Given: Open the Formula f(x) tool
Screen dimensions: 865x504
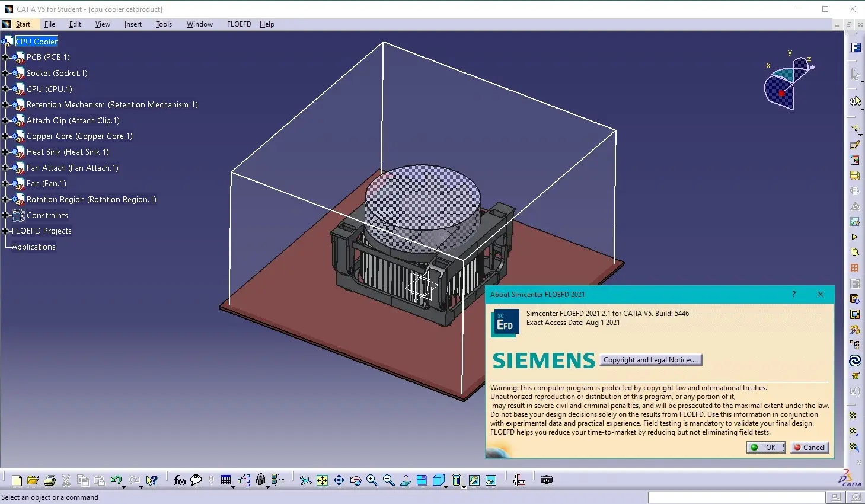Looking at the screenshot, I should [179, 480].
